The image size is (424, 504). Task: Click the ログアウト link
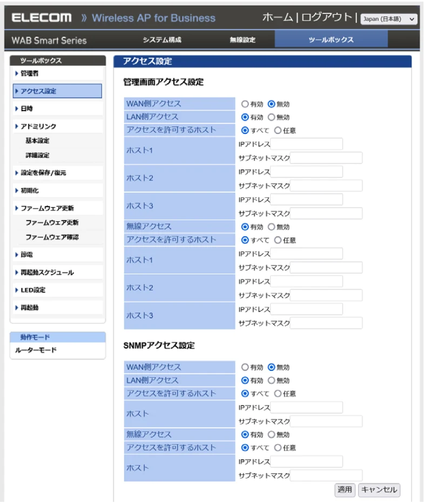click(326, 17)
